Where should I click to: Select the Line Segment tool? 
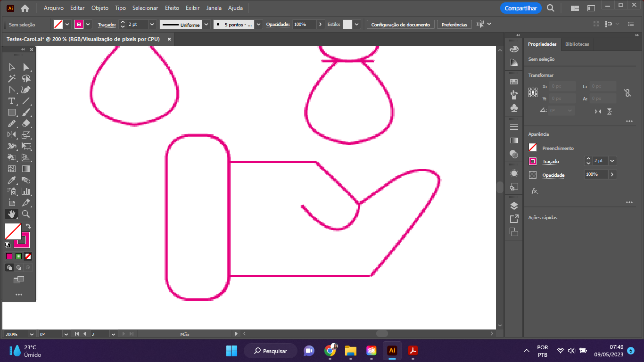[26, 101]
